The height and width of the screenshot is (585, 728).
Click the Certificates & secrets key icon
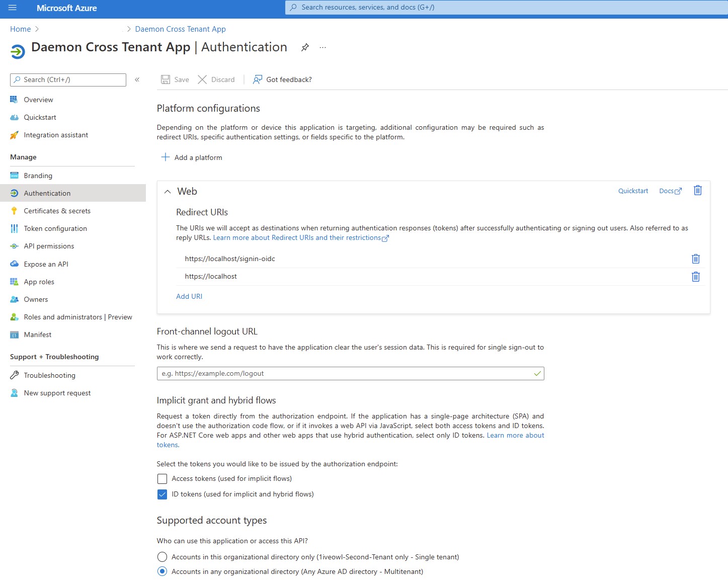coord(14,211)
